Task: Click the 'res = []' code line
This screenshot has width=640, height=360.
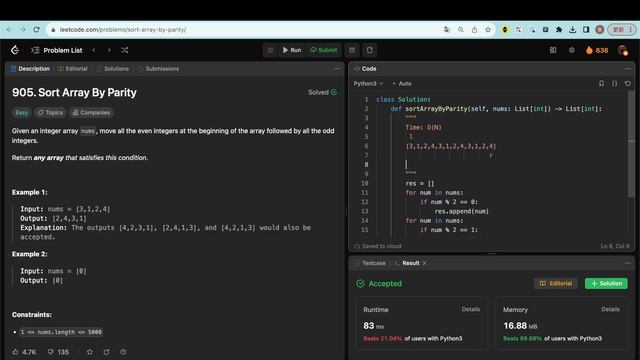Action: click(x=420, y=183)
